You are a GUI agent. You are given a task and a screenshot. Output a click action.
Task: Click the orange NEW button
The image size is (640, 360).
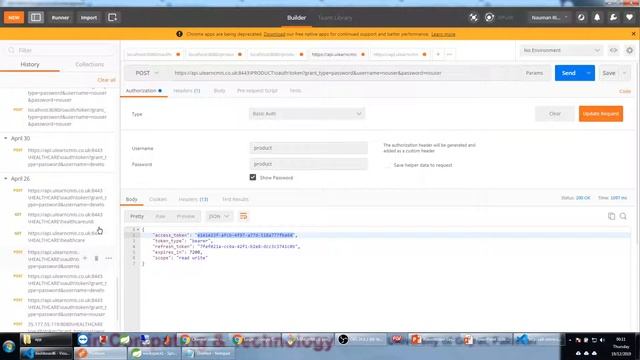click(14, 18)
